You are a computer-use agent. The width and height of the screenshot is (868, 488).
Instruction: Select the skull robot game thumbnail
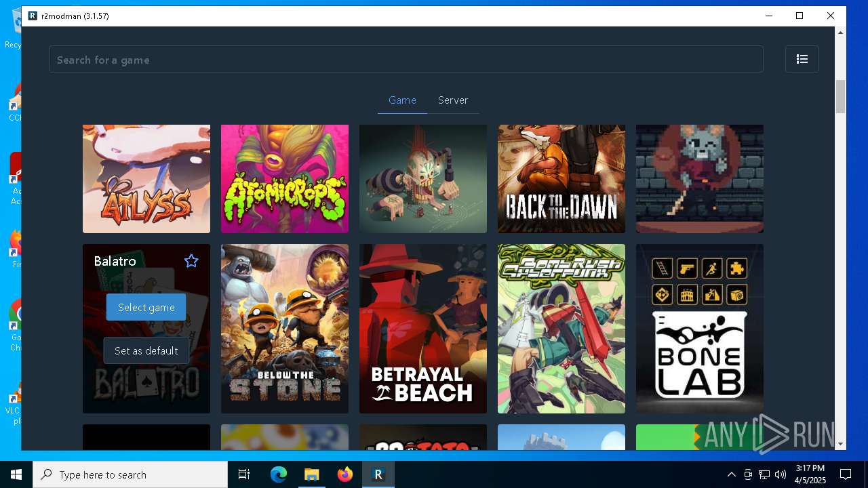pos(423,179)
